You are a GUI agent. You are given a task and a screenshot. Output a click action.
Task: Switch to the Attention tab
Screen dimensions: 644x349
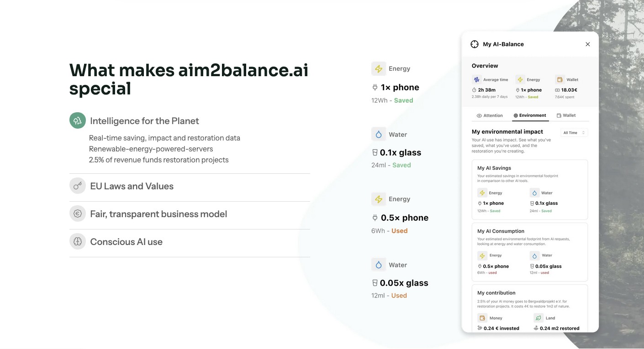[490, 115]
